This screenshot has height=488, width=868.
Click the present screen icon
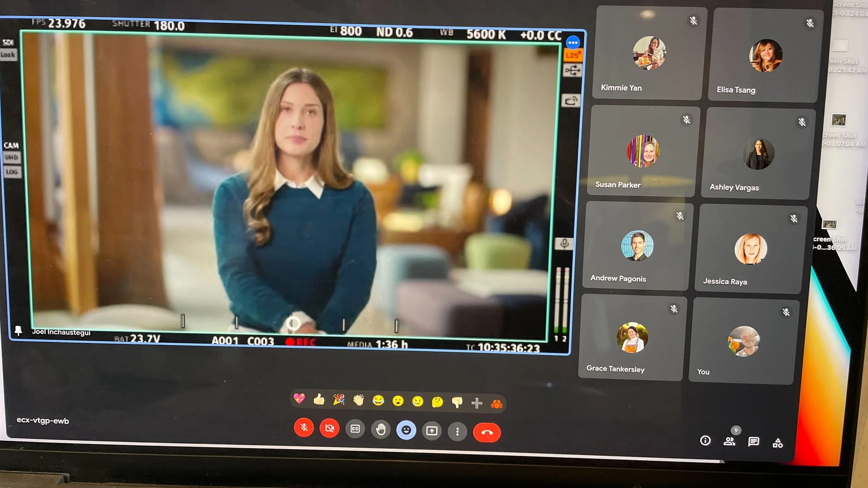tap(432, 431)
